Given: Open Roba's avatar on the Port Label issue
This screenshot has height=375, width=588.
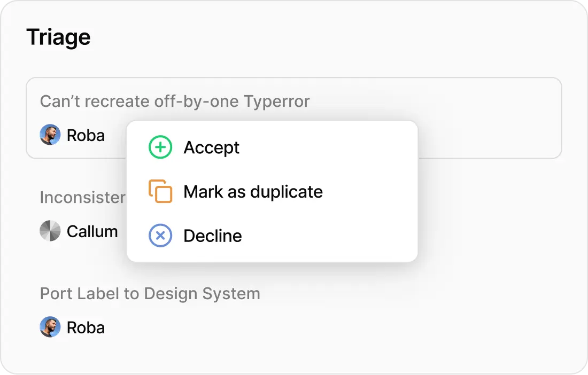Looking at the screenshot, I should tap(50, 327).
